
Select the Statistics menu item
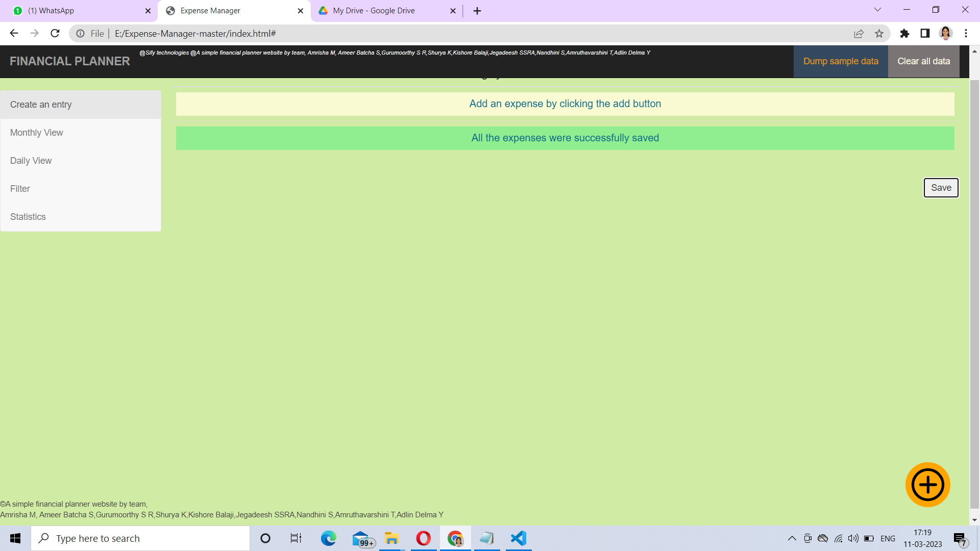click(x=28, y=217)
